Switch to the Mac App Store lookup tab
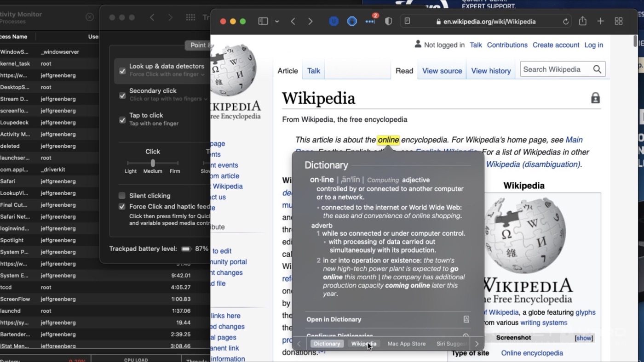This screenshot has width=644, height=362. click(x=406, y=344)
